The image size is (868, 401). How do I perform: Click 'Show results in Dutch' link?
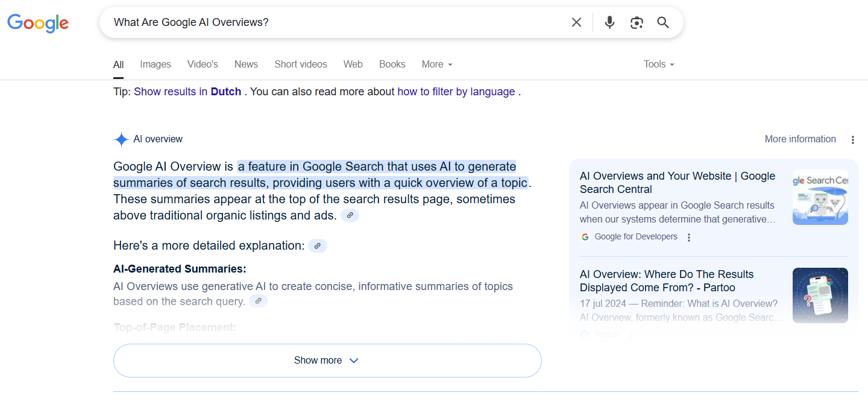(x=187, y=92)
